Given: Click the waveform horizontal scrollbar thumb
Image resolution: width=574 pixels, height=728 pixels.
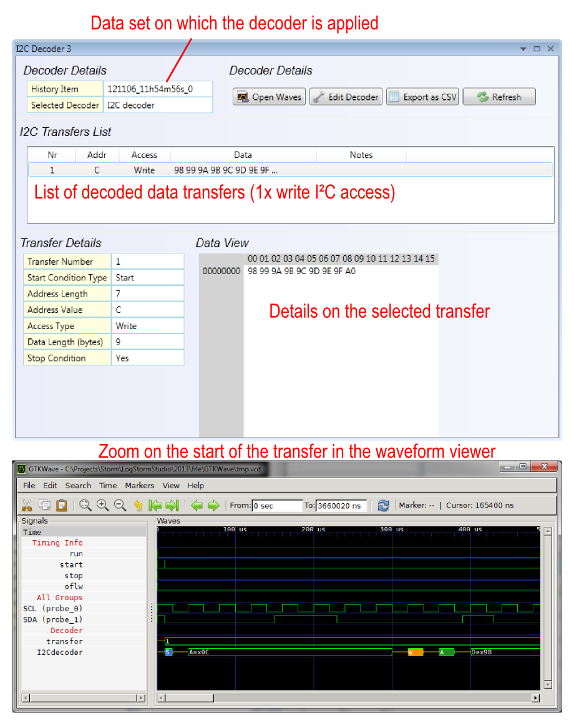Looking at the screenshot, I should click(189, 698).
